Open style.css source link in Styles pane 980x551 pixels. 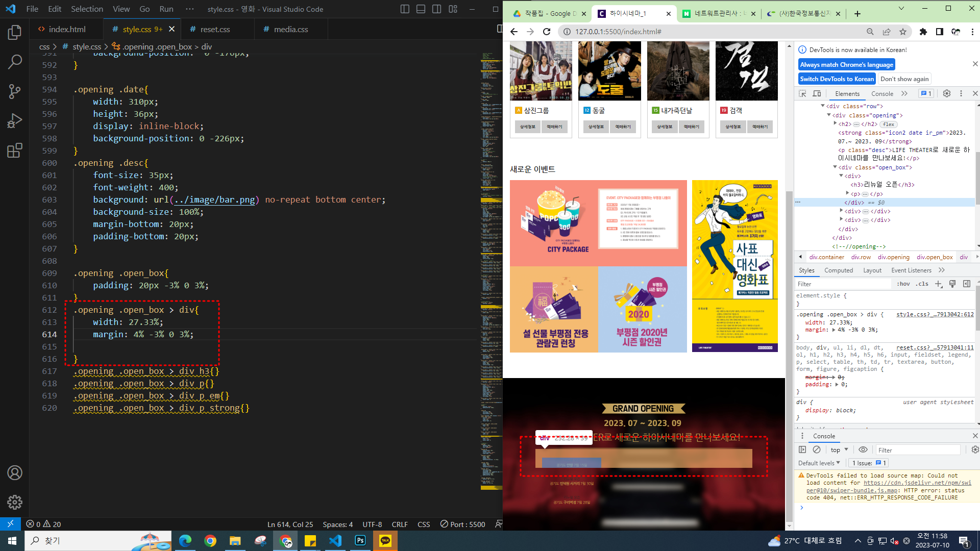935,314
